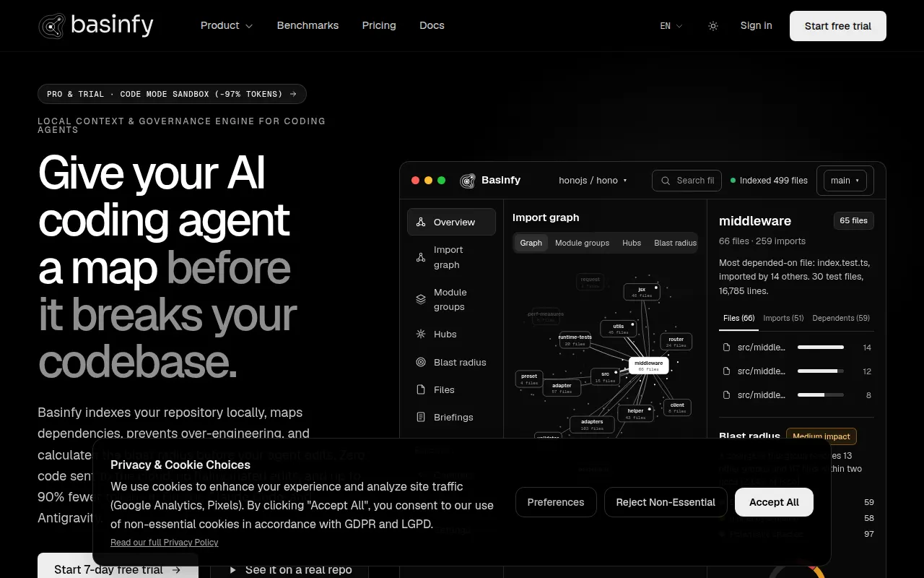
Task: Click the Basinfy logo inside the app window
Action: (468, 181)
